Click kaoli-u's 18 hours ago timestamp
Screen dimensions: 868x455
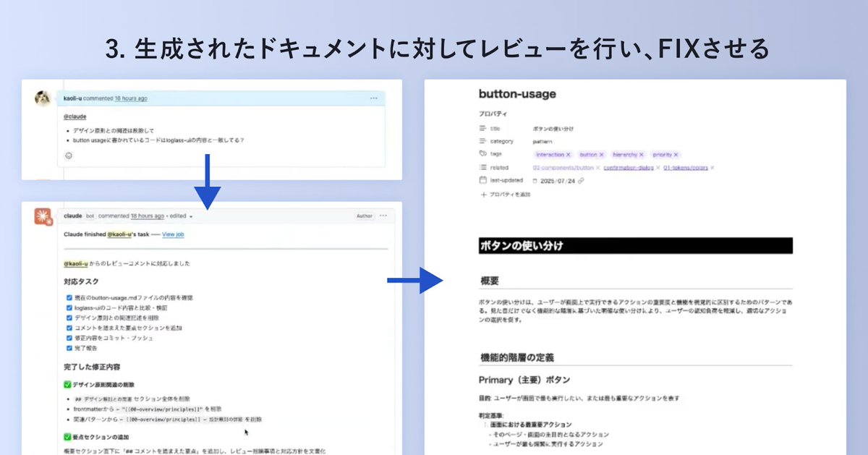pyautogui.click(x=131, y=98)
